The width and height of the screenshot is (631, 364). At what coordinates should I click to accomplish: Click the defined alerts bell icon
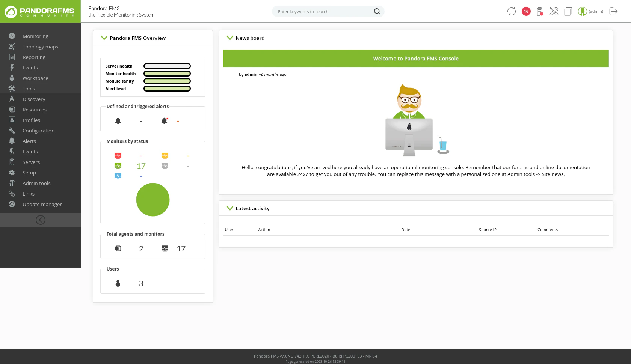pos(118,121)
